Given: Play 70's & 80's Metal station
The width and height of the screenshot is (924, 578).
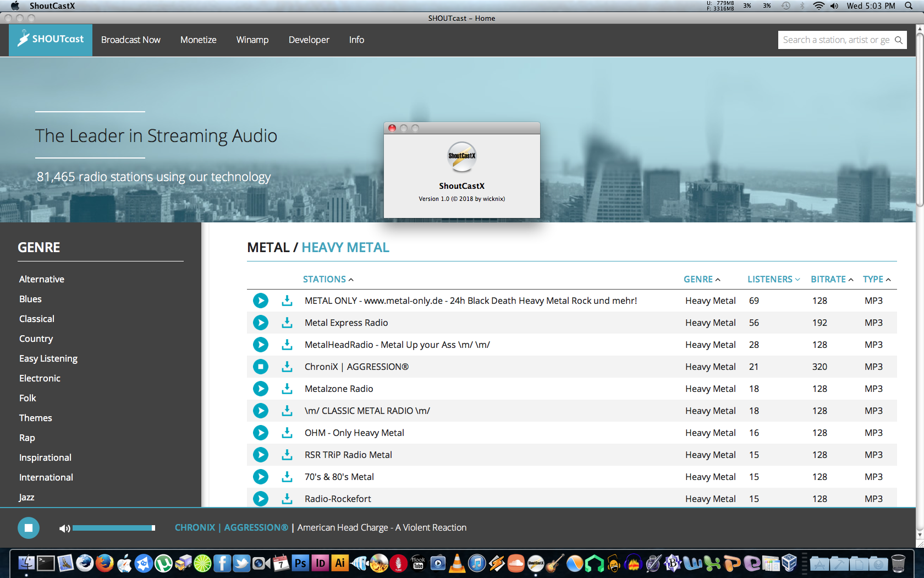Looking at the screenshot, I should tap(260, 477).
